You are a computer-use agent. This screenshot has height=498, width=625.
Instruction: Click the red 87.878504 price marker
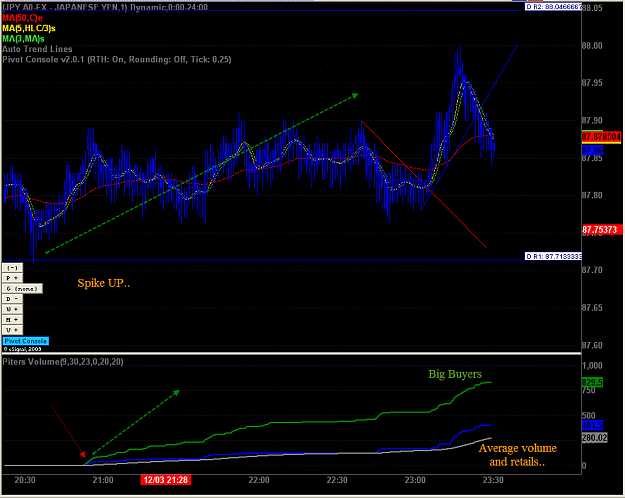coord(601,137)
